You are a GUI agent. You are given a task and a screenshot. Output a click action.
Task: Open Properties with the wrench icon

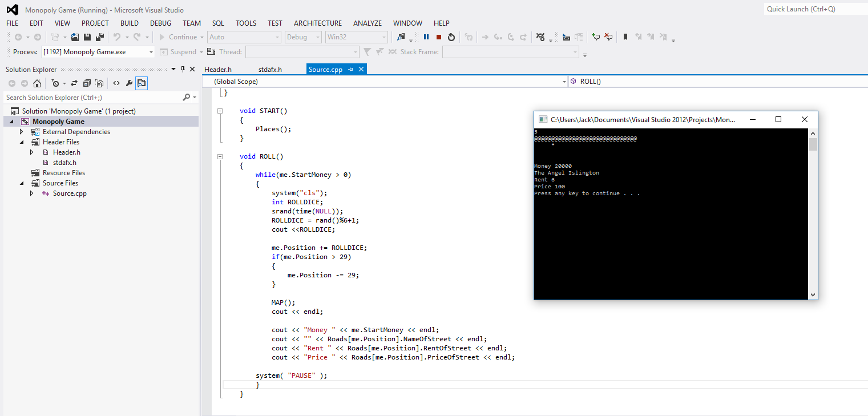point(129,83)
